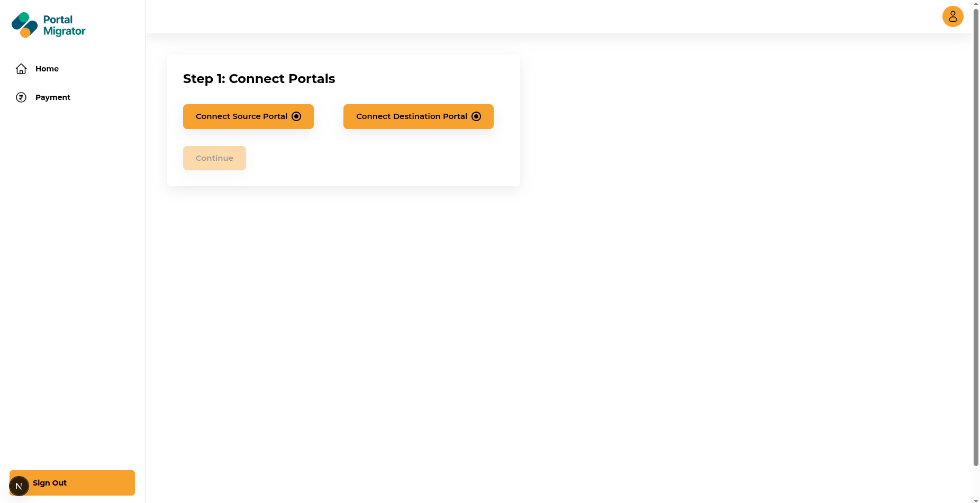Viewport: 980px width, 503px height.
Task: Open the round N badge icon
Action: pyautogui.click(x=19, y=486)
